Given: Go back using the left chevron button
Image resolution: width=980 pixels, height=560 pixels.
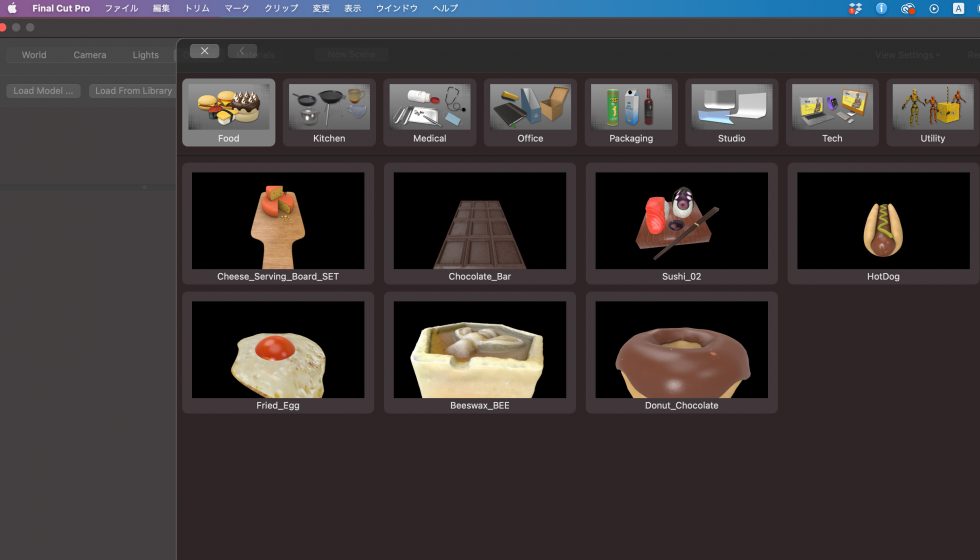Looking at the screenshot, I should coord(241,51).
